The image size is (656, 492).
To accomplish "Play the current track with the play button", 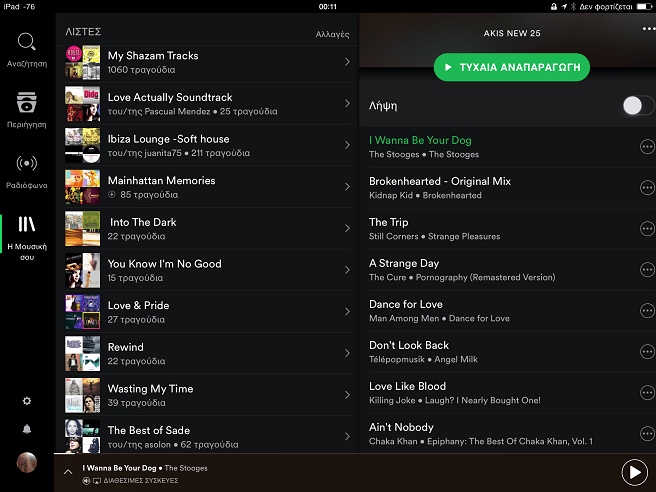I will point(635,472).
